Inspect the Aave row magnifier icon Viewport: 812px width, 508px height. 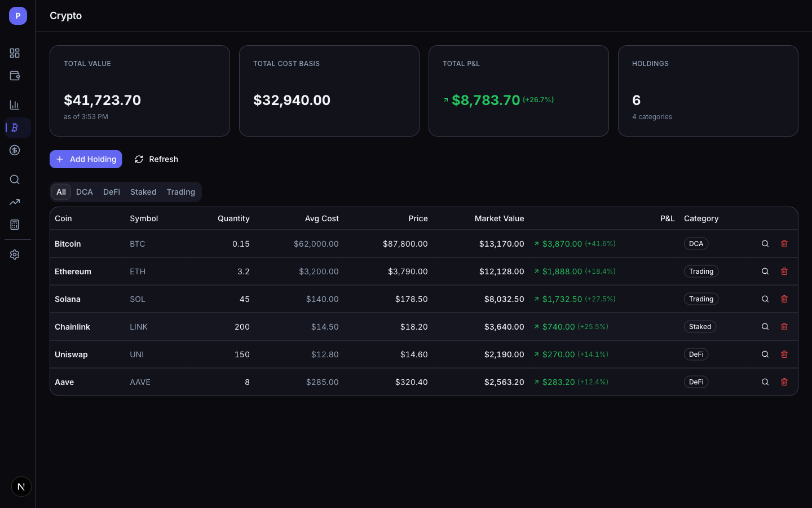[x=765, y=382]
